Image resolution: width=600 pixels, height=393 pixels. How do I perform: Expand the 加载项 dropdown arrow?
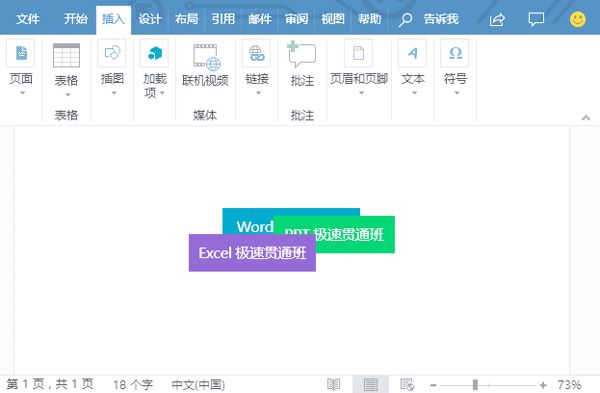pyautogui.click(x=163, y=93)
